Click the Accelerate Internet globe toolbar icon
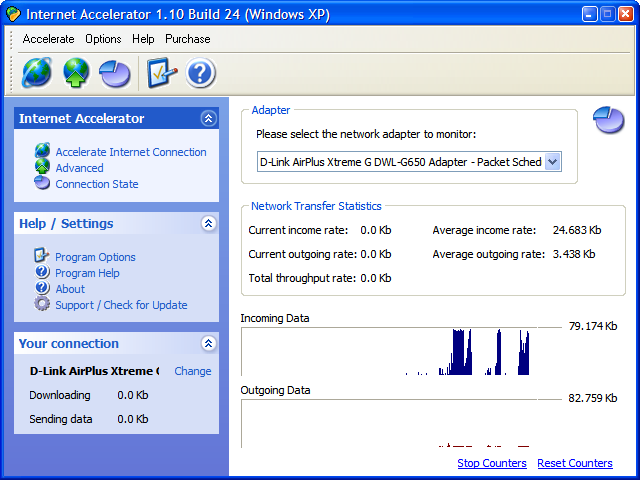640x480 pixels. point(37,73)
